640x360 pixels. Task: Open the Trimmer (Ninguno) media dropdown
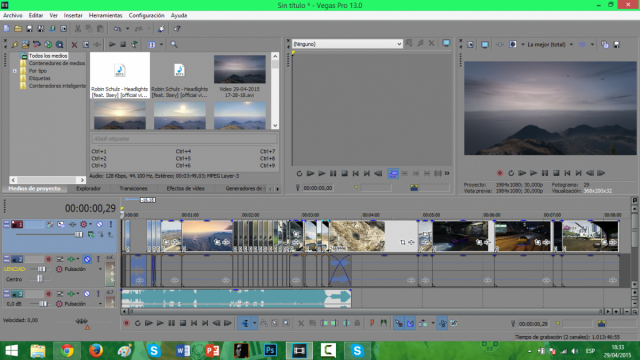click(399, 44)
